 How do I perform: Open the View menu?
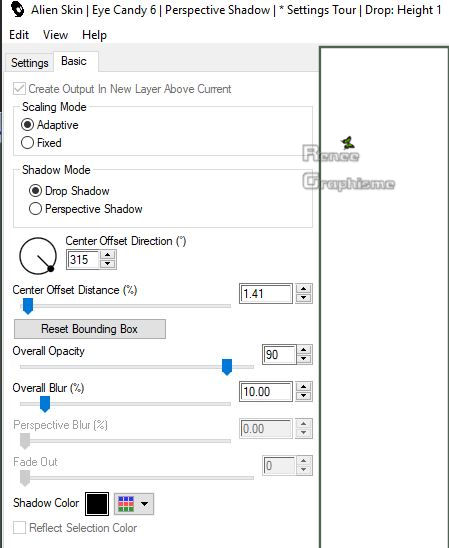pos(56,35)
